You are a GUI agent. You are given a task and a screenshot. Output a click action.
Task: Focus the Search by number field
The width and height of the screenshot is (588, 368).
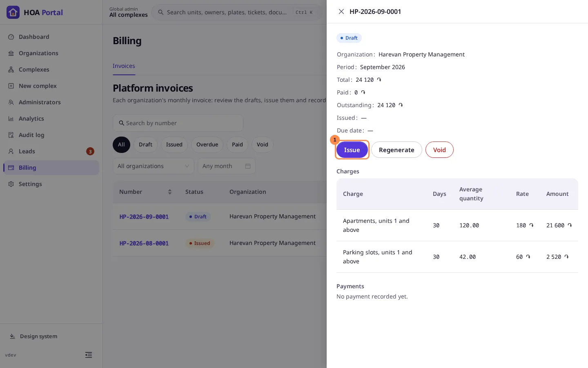(x=178, y=123)
